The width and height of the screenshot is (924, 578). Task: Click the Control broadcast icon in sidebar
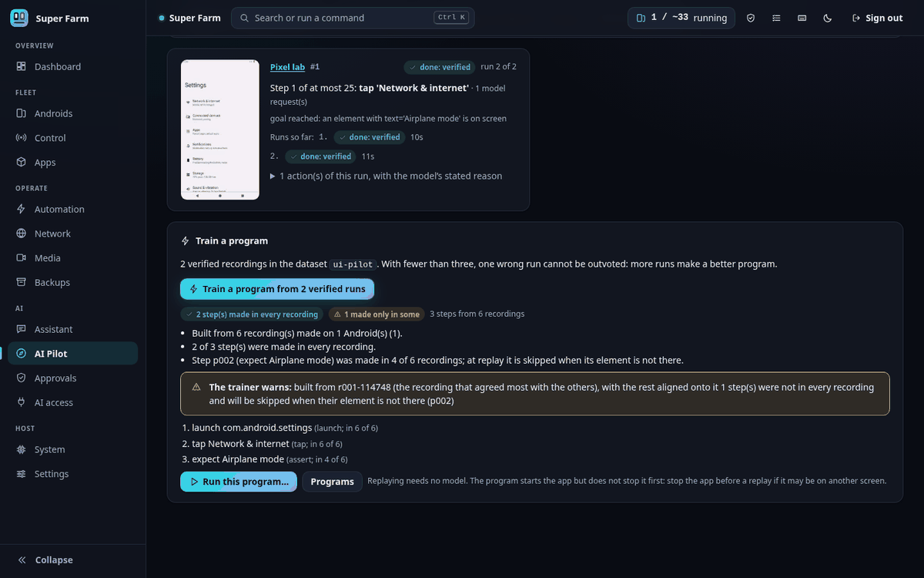(21, 138)
